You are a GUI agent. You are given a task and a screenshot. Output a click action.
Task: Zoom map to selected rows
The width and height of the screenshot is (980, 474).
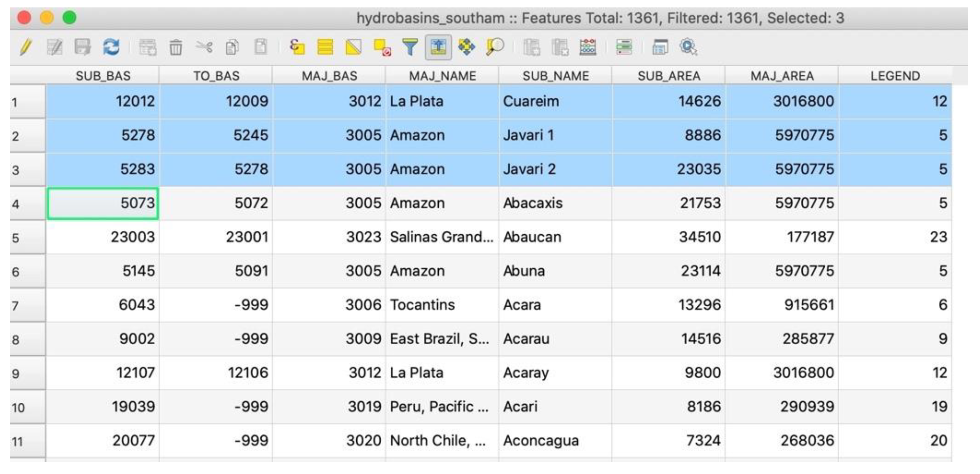click(495, 48)
